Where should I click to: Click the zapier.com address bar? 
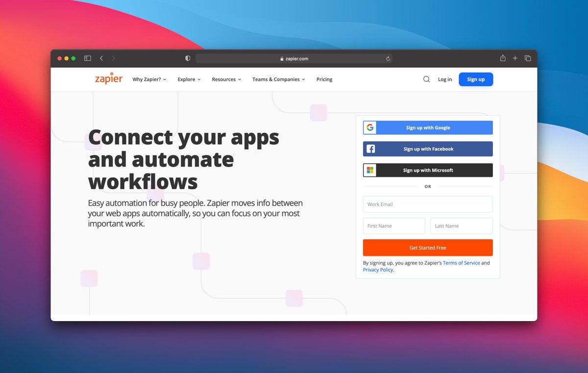pyautogui.click(x=294, y=58)
